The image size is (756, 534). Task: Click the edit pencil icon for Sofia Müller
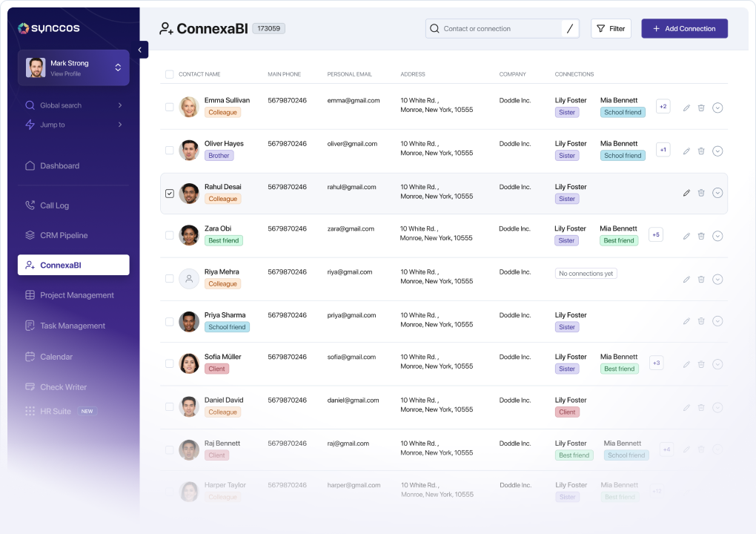coord(686,364)
